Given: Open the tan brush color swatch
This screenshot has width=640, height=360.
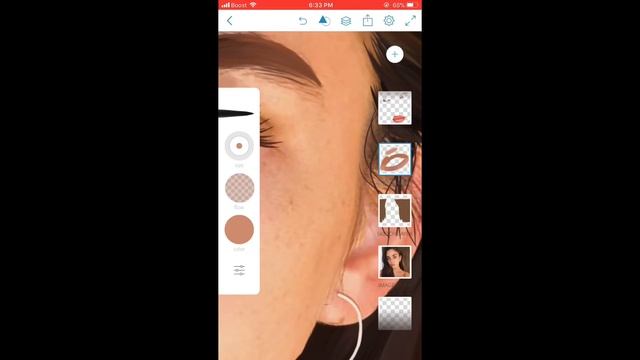Looking at the screenshot, I should click(x=239, y=229).
